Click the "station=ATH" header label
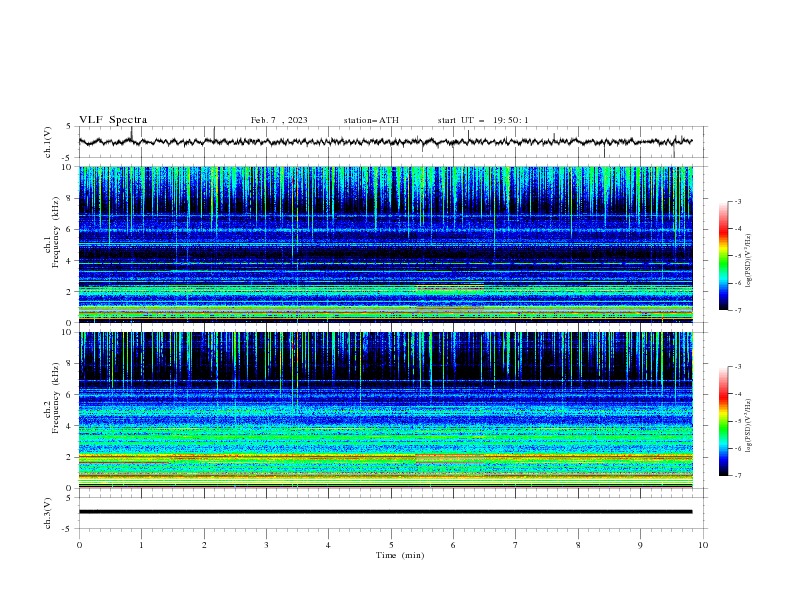Screen dimensions: 792x612 click(371, 120)
